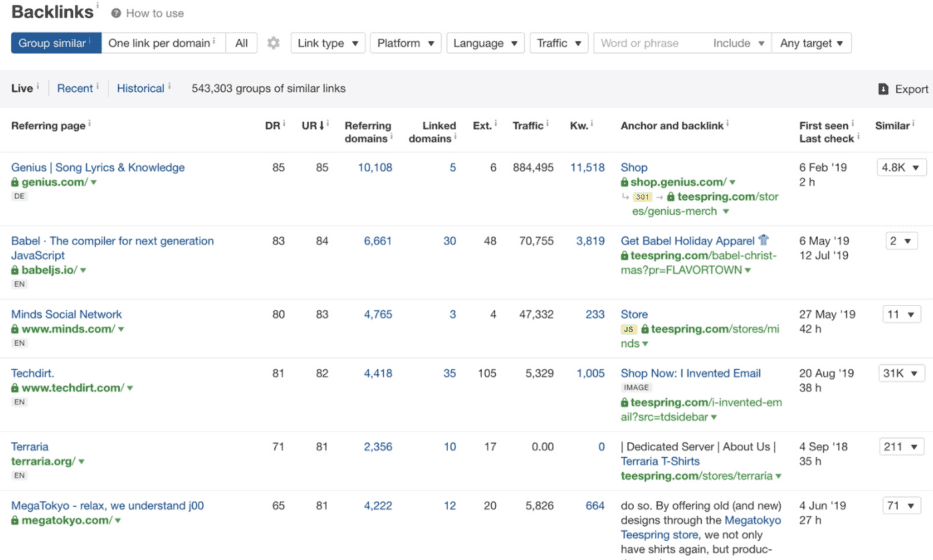This screenshot has width=933, height=560.
Task: Click the Terraria T-Shirts anchor link
Action: point(660,461)
